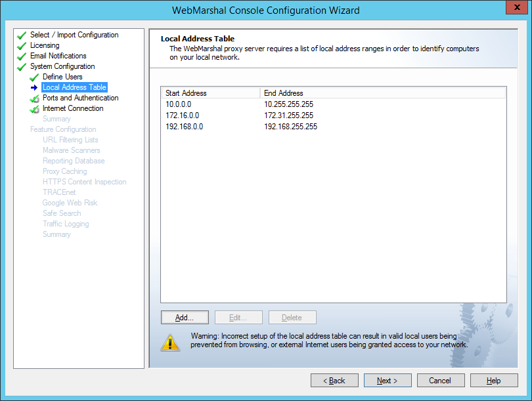Image resolution: width=532 pixels, height=401 pixels.
Task: Click the checkmark icon beside System Configuration
Action: point(22,67)
